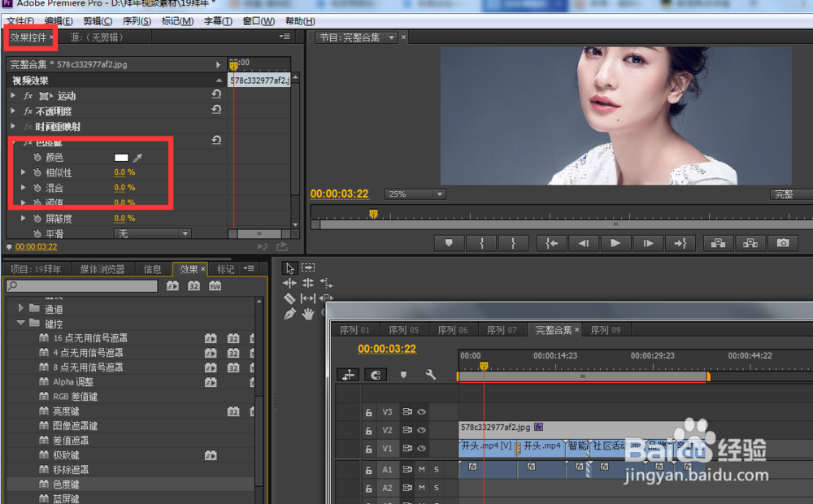Viewport: 813px width, 504px height.
Task: Mute the A1 audio track
Action: [421, 469]
